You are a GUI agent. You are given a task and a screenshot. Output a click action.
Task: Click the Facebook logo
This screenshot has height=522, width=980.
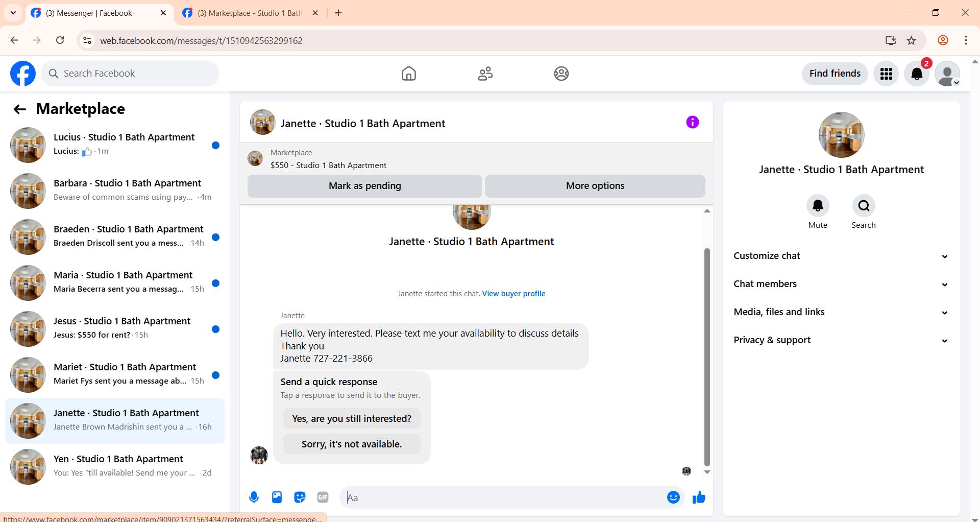tap(23, 74)
